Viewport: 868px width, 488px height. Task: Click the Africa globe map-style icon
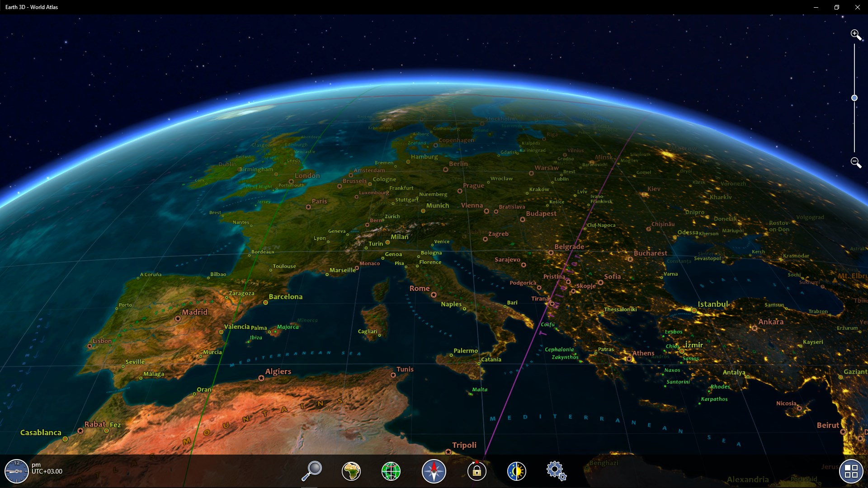tap(351, 471)
